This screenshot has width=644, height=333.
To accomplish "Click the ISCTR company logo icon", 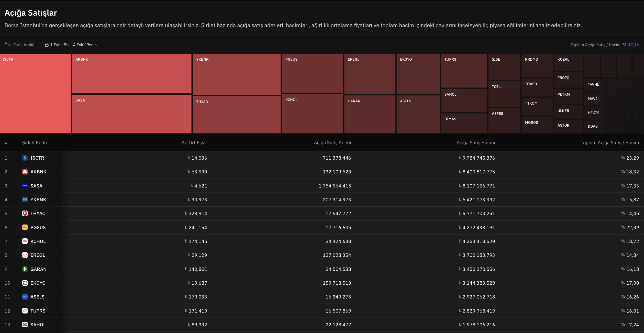I will (25, 158).
